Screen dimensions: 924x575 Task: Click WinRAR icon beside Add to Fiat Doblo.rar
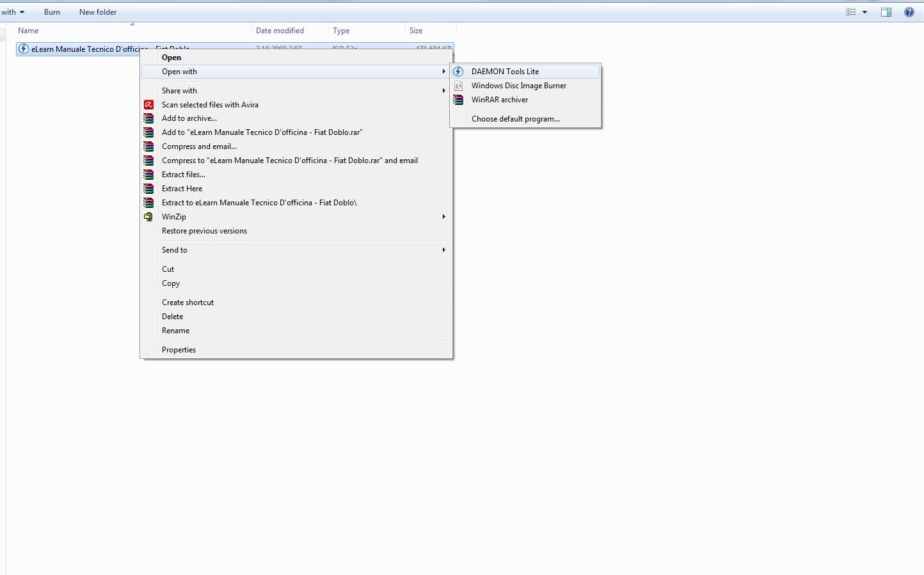tap(148, 132)
